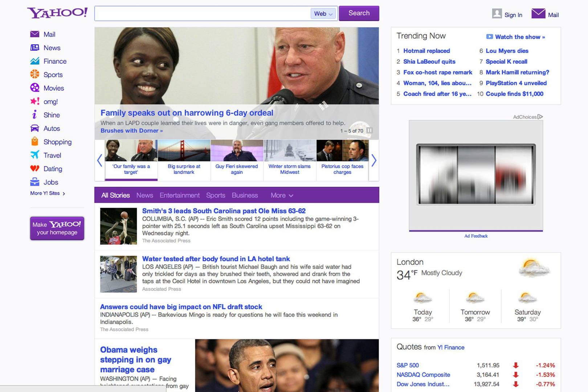Open the Web search type dropdown

323,13
